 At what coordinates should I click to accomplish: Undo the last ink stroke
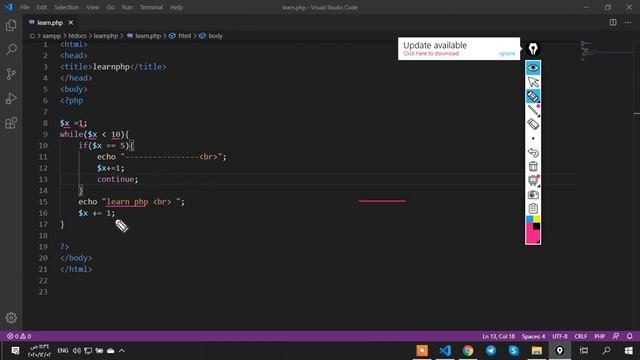[x=533, y=152]
